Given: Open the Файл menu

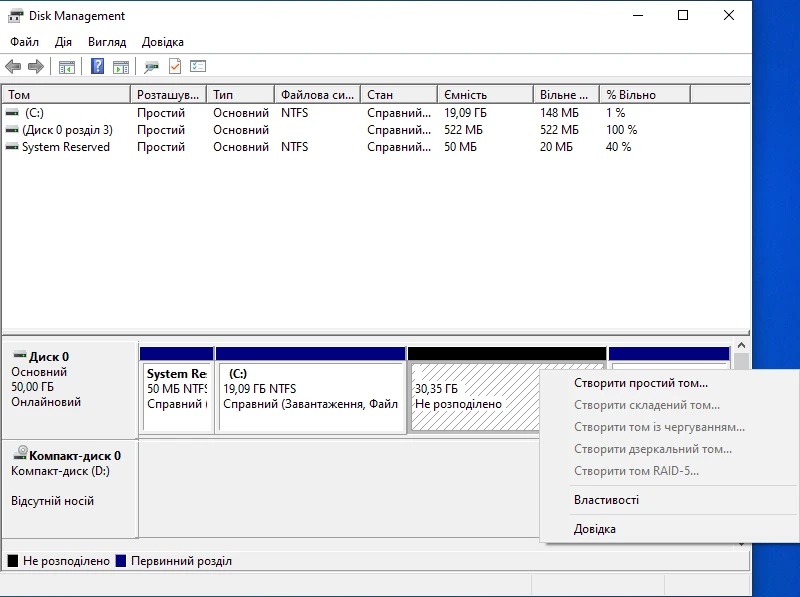Looking at the screenshot, I should coord(24,42).
